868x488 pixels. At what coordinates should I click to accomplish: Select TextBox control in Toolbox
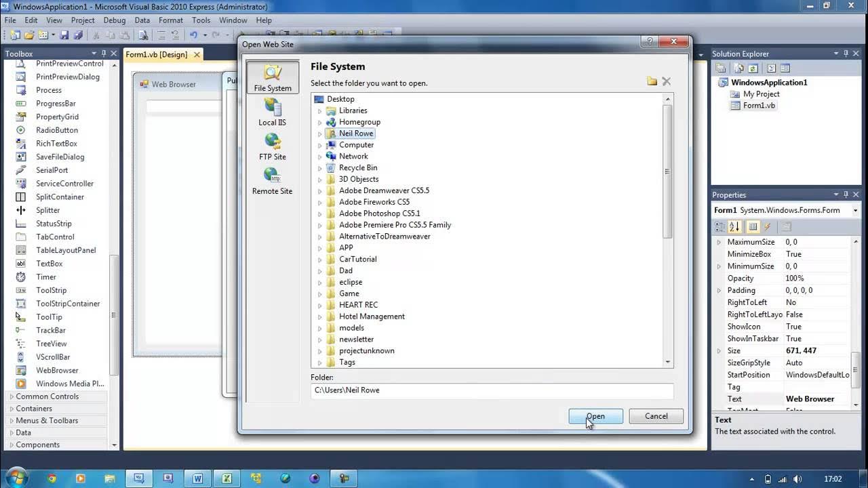49,264
